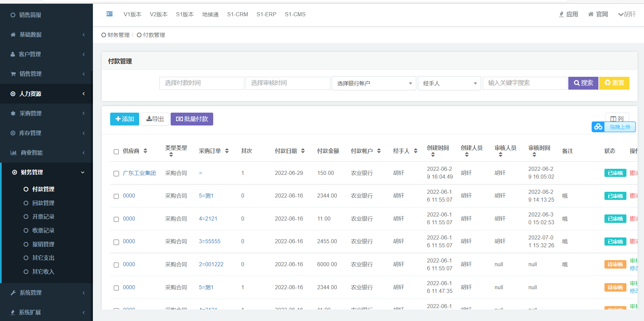This screenshot has height=321, width=644.
Task: Click the 商业智能 bar chart icon
Action: point(14,153)
